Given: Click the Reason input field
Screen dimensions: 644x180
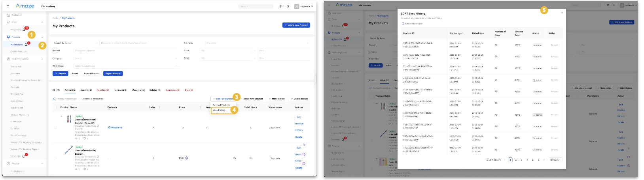Looking at the screenshot, I should click(x=127, y=51).
